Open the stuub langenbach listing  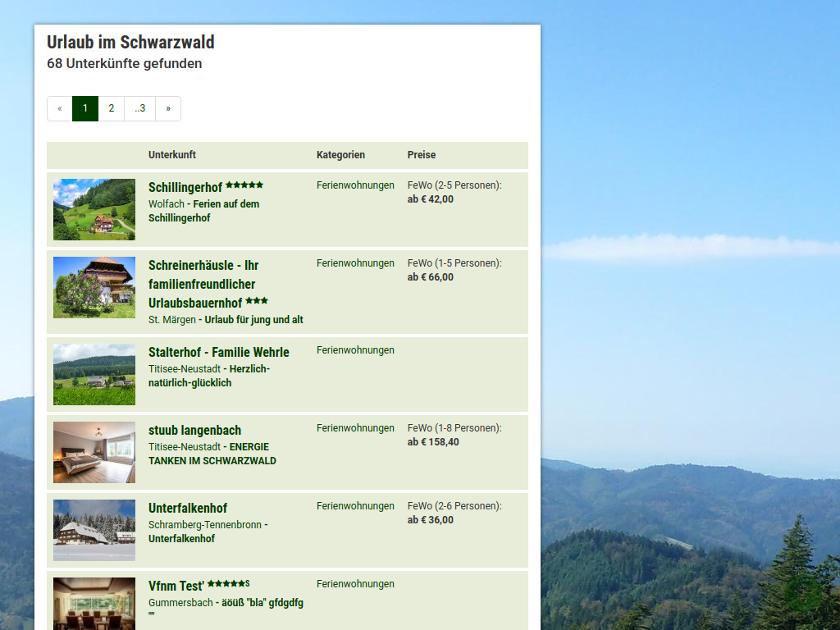coord(194,431)
